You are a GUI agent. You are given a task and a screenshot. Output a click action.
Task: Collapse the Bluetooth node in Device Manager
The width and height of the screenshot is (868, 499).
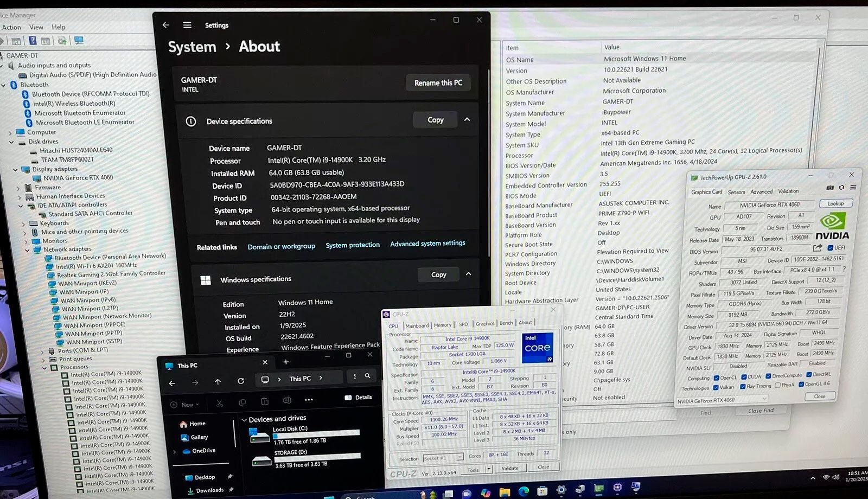(x=4, y=85)
